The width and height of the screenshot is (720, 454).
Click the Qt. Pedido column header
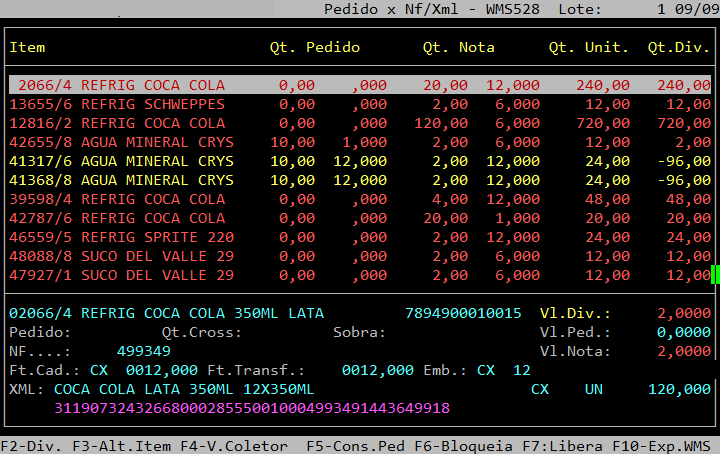point(315,47)
